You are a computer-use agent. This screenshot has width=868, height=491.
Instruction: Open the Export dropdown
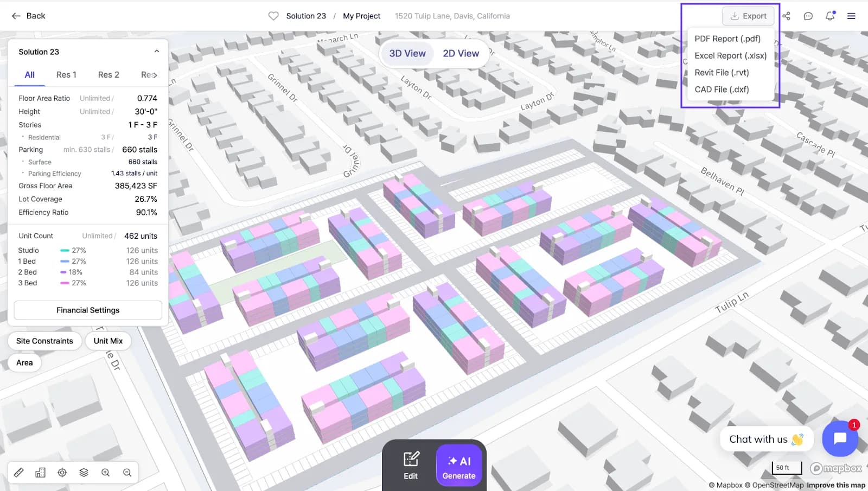[x=748, y=16]
